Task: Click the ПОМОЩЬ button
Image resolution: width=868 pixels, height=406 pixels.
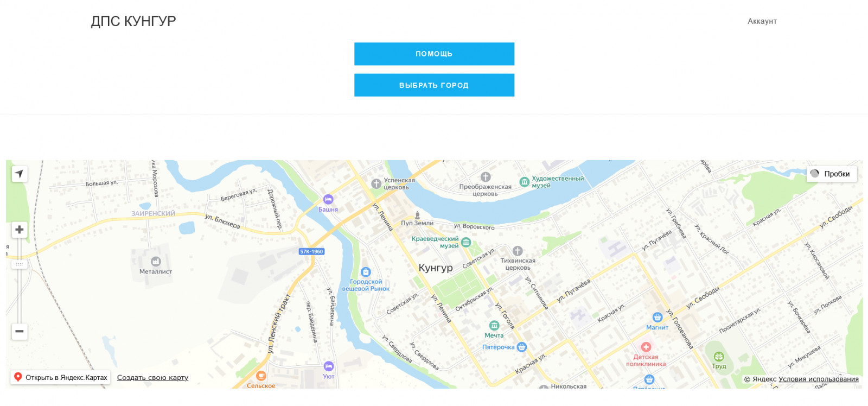Action: coord(434,54)
